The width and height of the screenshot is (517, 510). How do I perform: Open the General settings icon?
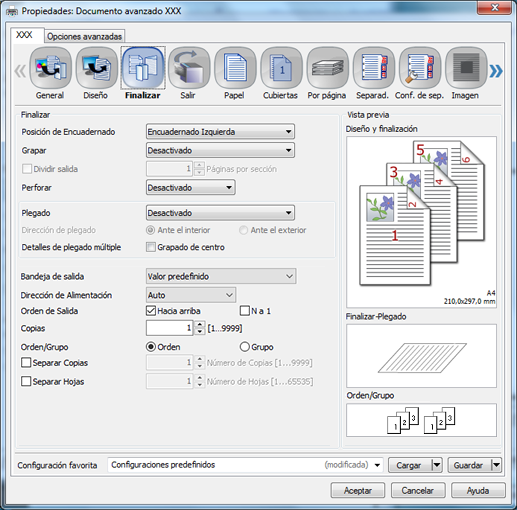(x=50, y=68)
